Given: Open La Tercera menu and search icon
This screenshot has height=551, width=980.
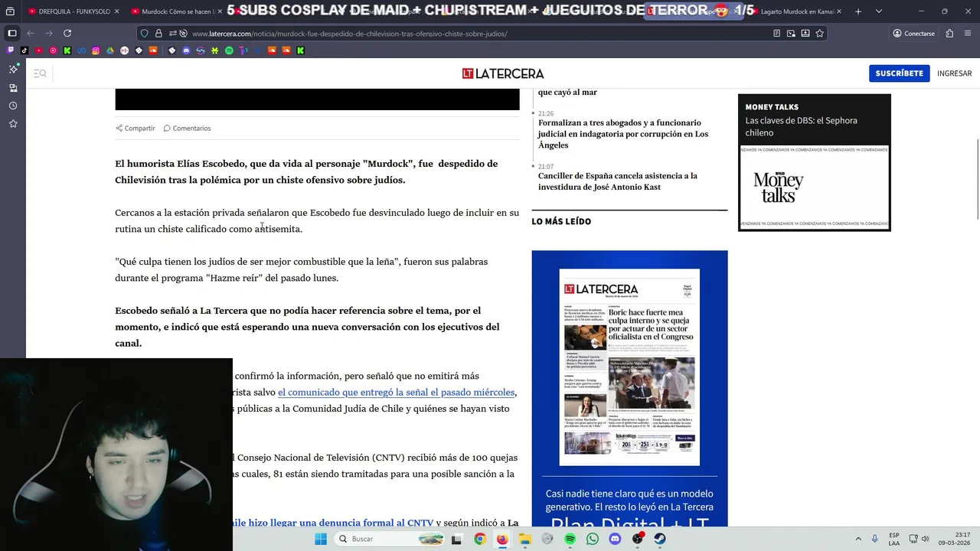Looking at the screenshot, I should click(40, 73).
